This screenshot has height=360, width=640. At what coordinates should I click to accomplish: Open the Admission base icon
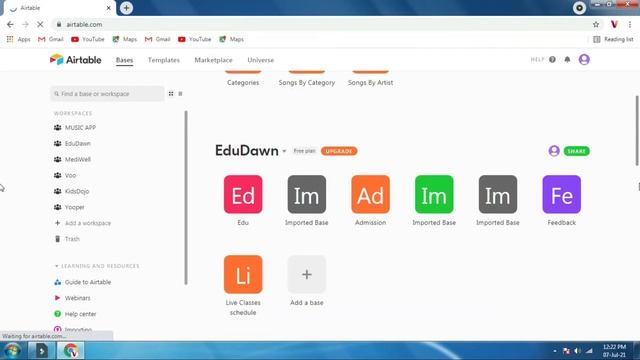pos(370,194)
